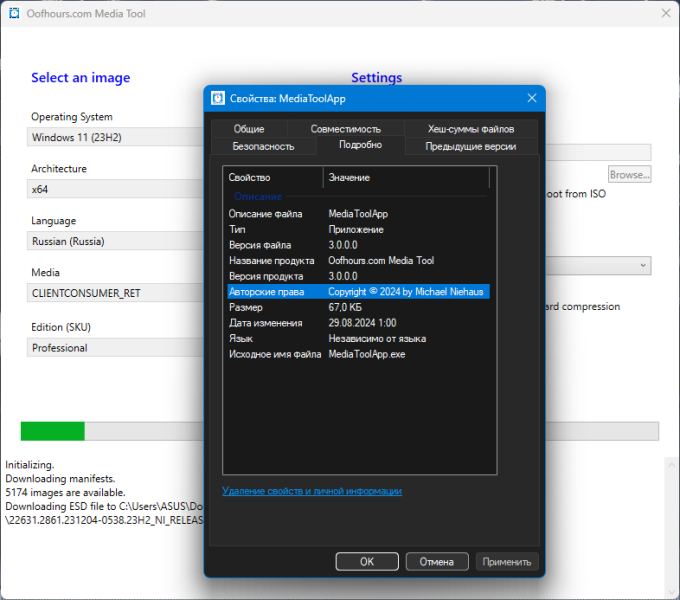The image size is (680, 600).
Task: Select the Размер 67,0 КБ row
Action: click(x=359, y=307)
